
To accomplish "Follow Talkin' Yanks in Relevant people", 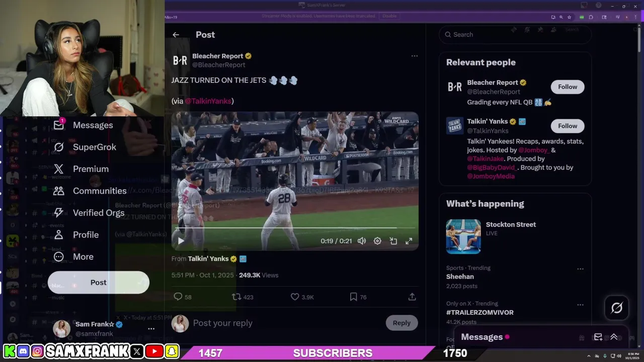I will point(568,126).
